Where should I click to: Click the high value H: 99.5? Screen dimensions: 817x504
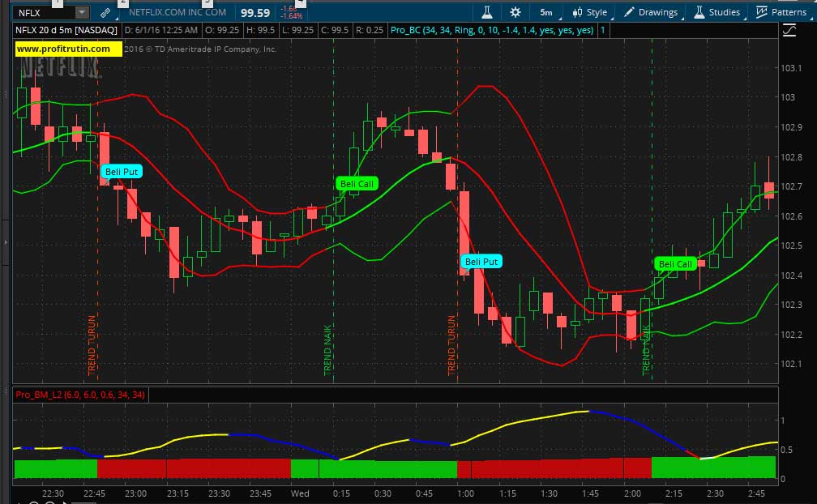[260, 30]
